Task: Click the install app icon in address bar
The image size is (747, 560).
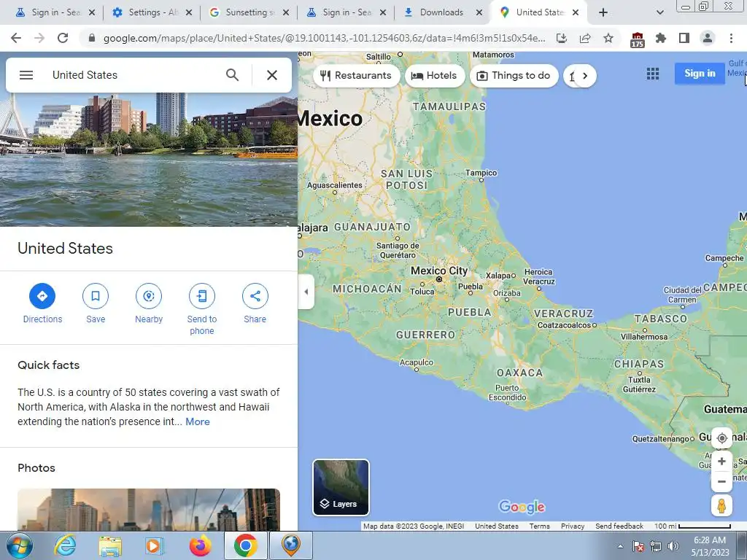Action: coord(562,38)
